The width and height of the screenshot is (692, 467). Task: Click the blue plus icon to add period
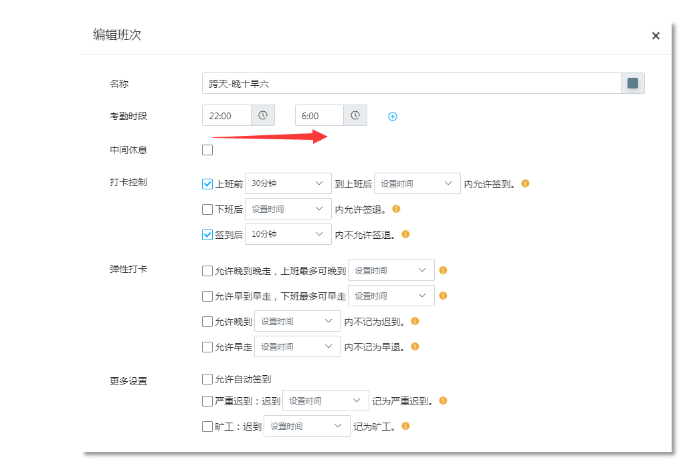pyautogui.click(x=392, y=117)
